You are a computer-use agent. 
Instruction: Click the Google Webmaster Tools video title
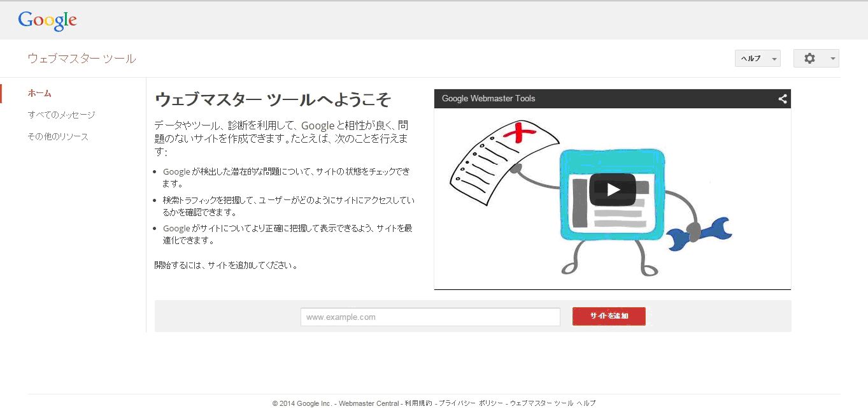(x=488, y=99)
